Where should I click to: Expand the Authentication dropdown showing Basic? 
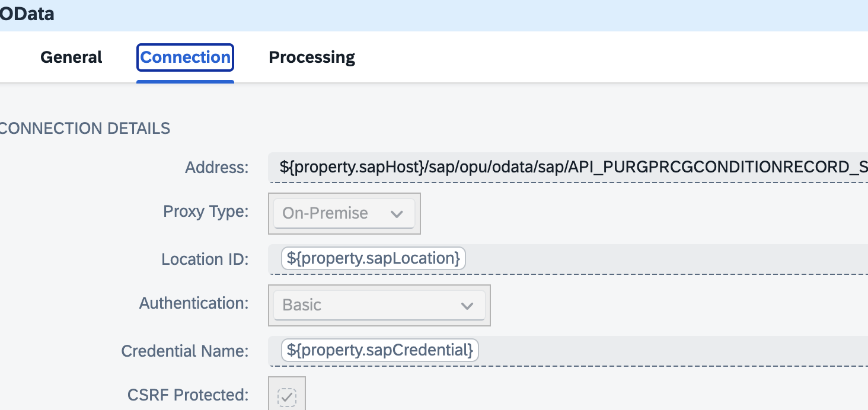[x=379, y=305]
